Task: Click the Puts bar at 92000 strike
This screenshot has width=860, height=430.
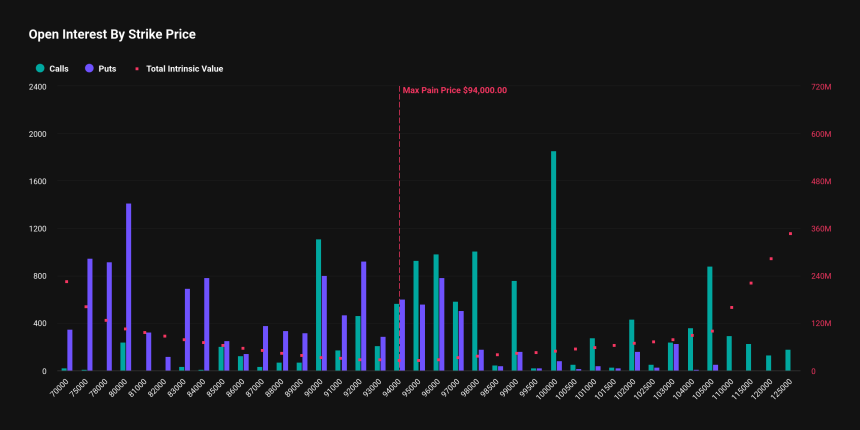Action: coord(364,316)
